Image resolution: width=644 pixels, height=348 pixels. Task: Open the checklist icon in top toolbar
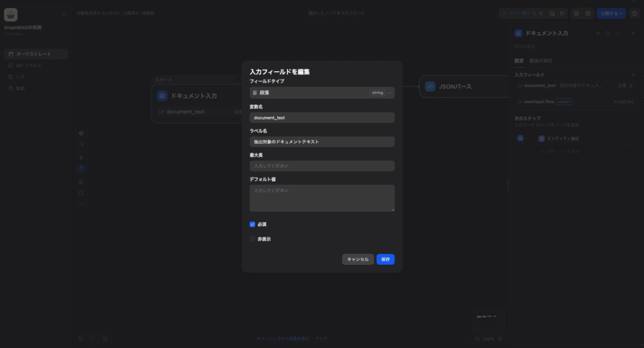click(x=562, y=14)
